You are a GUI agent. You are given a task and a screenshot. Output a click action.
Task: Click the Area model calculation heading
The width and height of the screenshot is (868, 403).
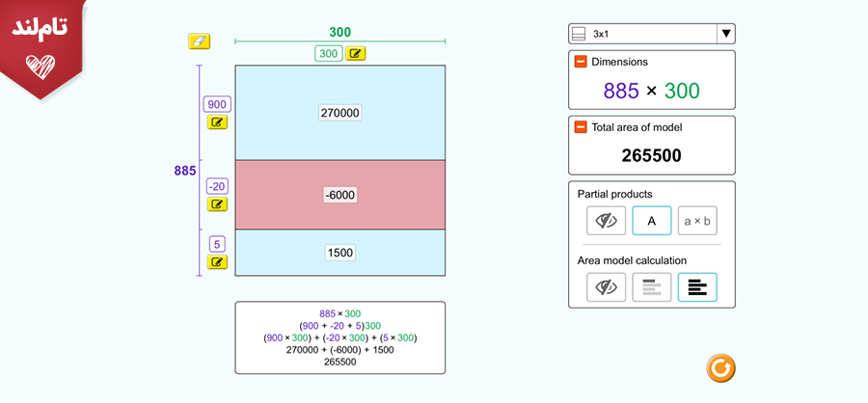click(632, 260)
